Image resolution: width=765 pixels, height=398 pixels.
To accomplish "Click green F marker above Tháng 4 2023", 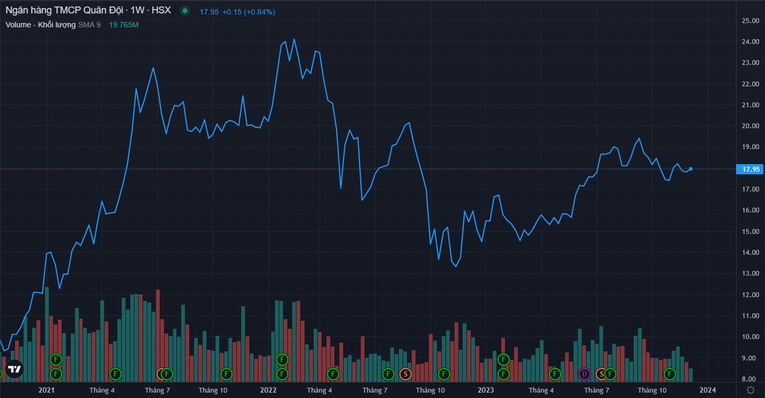I will click(x=554, y=374).
